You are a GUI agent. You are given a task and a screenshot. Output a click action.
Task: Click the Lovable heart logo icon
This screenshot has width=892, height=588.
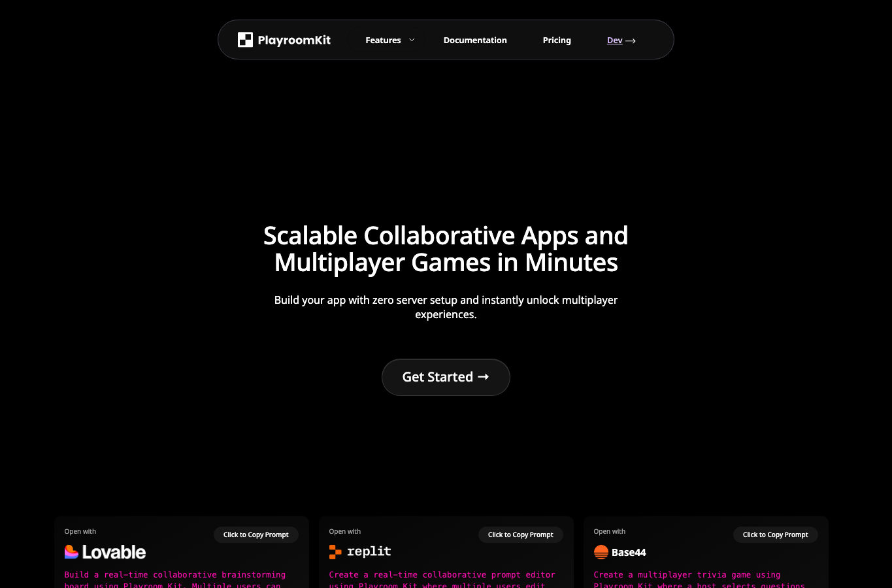[x=72, y=552]
